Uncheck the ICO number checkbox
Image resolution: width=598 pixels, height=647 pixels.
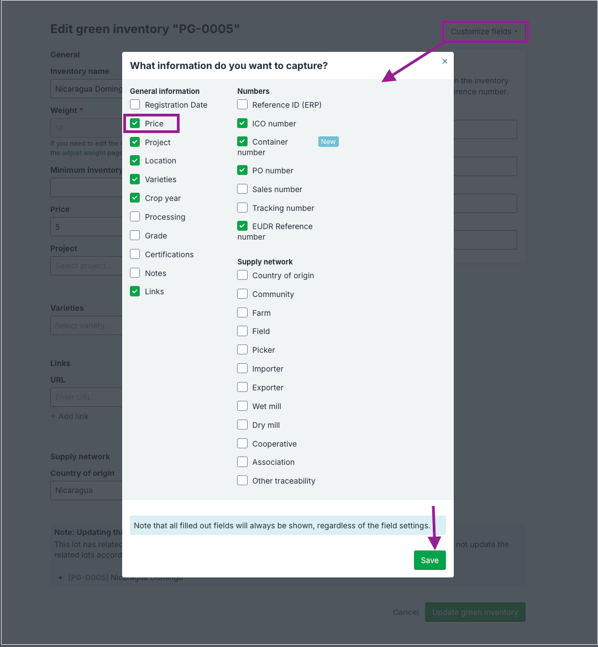point(242,123)
